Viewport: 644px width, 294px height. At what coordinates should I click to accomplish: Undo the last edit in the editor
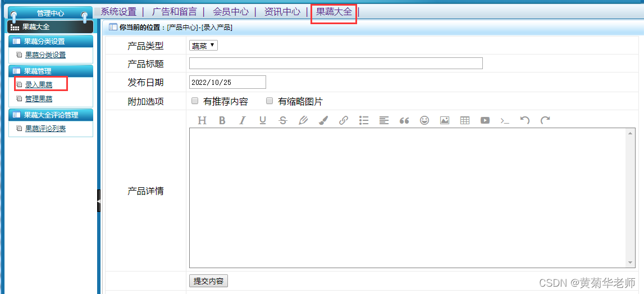(524, 120)
